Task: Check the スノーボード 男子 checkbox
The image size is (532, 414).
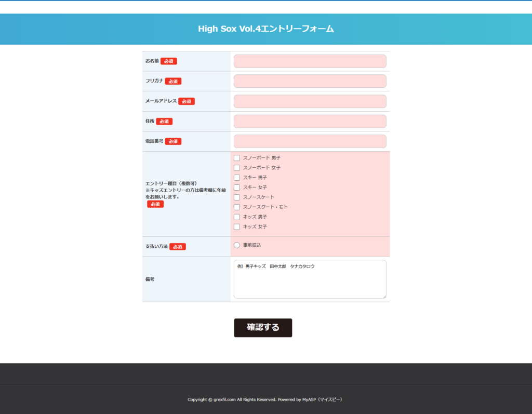Action: tap(237, 158)
